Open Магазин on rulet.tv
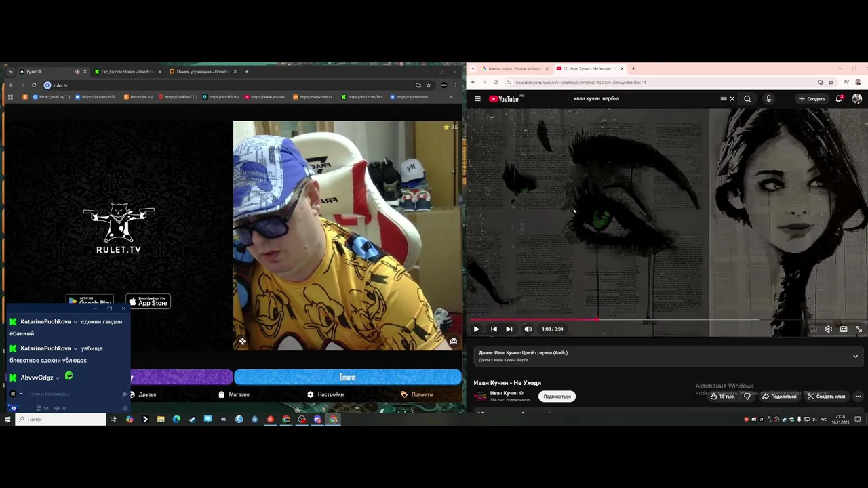The height and width of the screenshot is (488, 868). (x=234, y=394)
